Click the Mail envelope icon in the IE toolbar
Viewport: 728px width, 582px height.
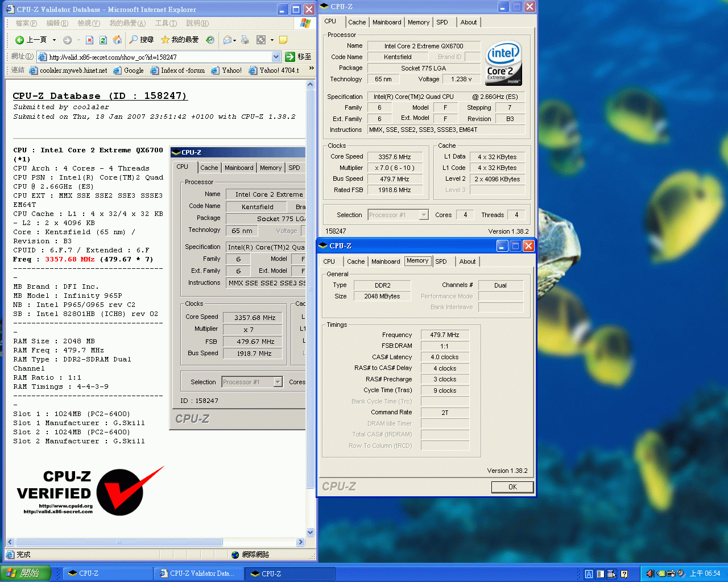[227, 40]
